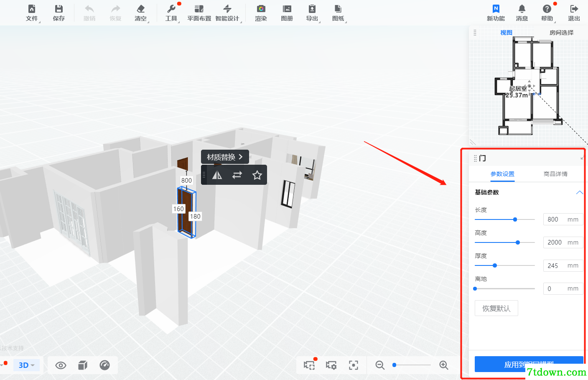Click the 恢复 redo icon

(115, 13)
